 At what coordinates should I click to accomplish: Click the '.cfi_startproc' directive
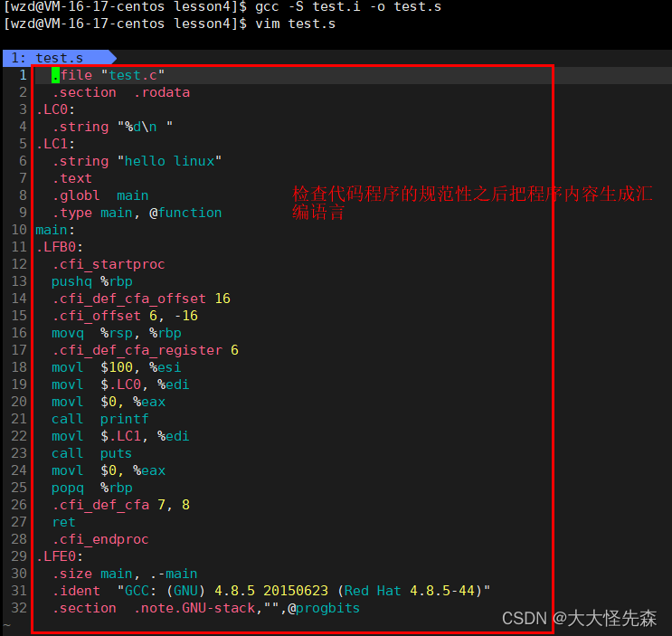[109, 264]
